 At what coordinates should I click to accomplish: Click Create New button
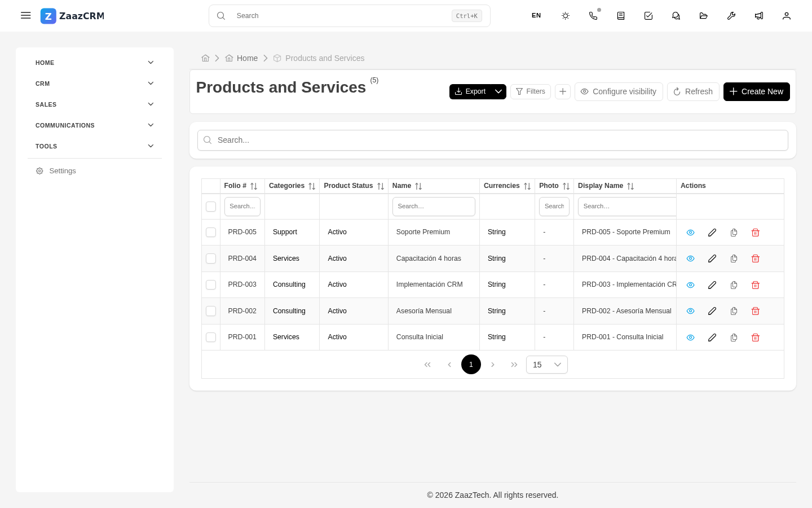click(x=757, y=91)
